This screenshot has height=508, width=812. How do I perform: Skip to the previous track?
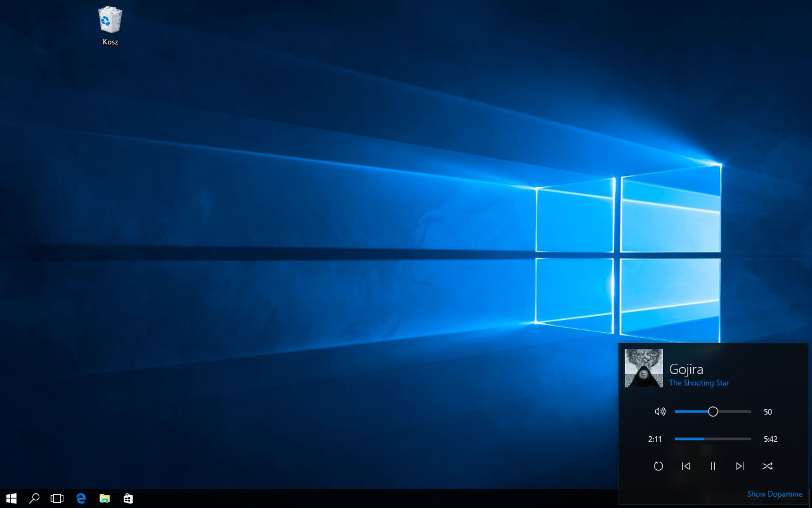(x=685, y=466)
